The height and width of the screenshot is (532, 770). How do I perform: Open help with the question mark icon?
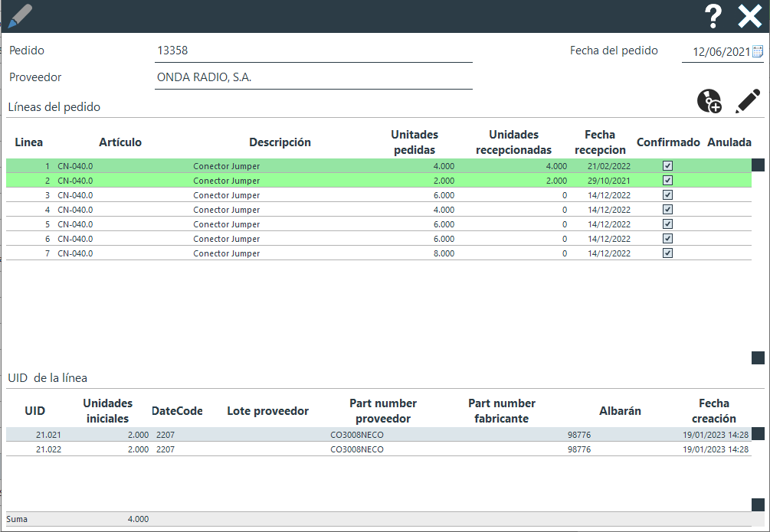713,16
